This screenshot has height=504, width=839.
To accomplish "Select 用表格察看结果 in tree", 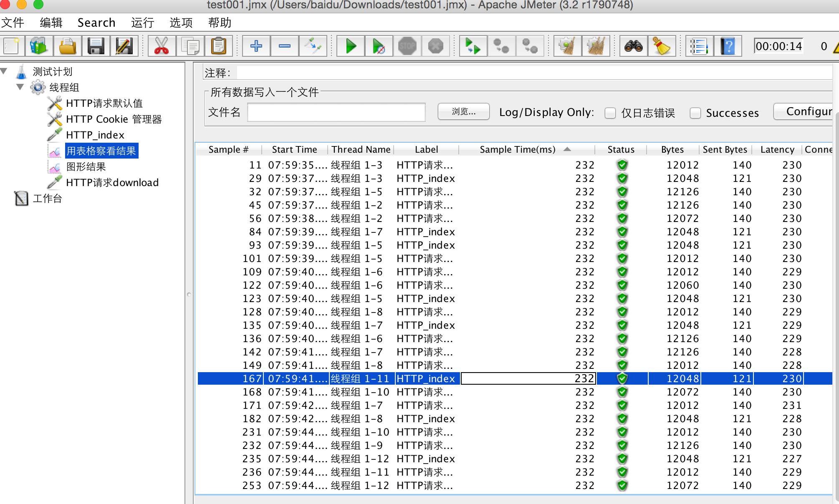I will [x=101, y=151].
